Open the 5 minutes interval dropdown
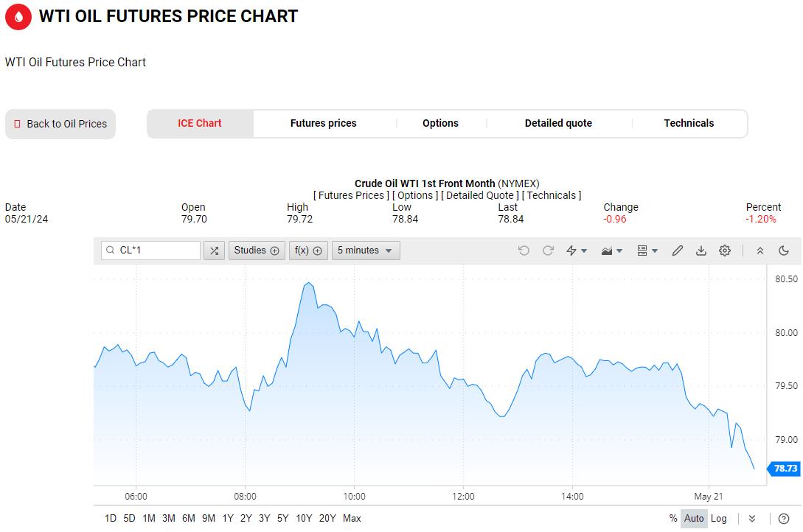The image size is (803, 532). point(366,251)
